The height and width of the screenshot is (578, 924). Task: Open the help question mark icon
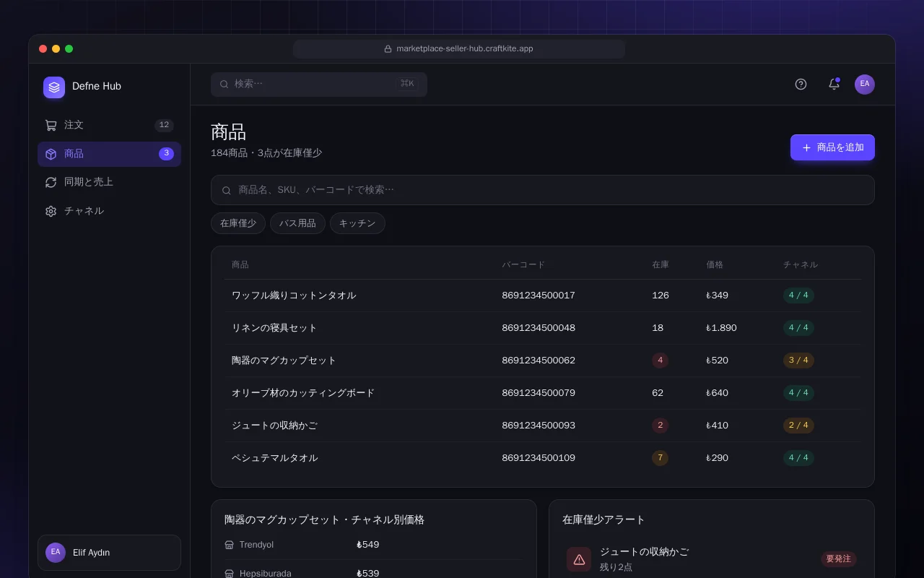pyautogui.click(x=801, y=84)
